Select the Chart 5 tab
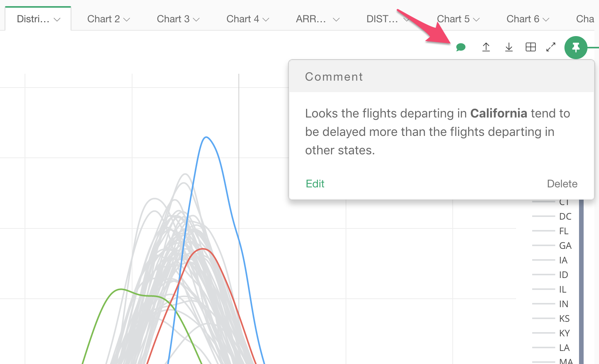The height and width of the screenshot is (364, 599). [x=453, y=19]
